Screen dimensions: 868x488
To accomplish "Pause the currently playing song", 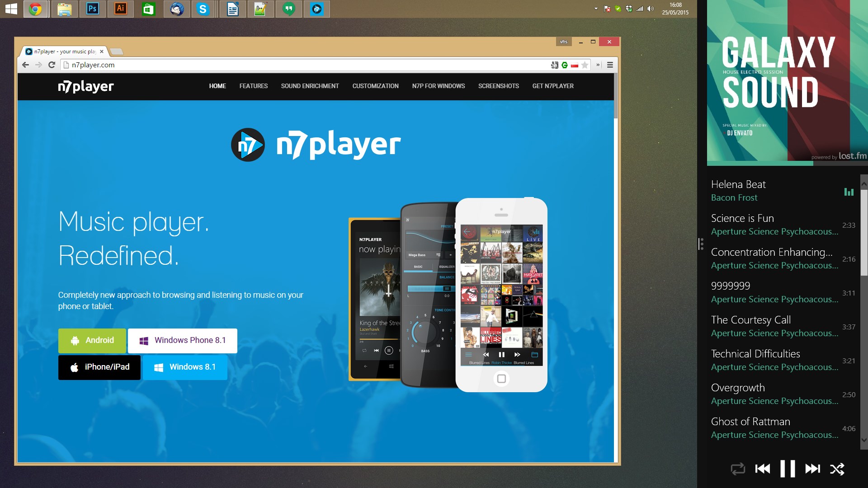I will [788, 469].
